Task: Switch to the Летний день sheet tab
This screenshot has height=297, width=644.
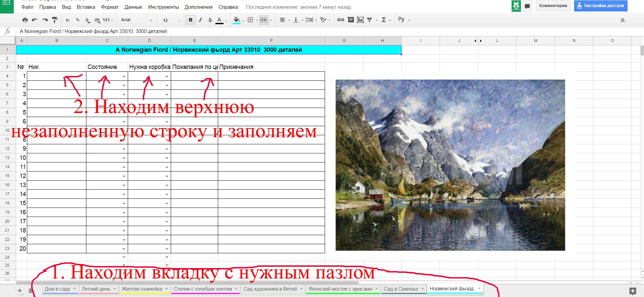Action: click(x=96, y=289)
